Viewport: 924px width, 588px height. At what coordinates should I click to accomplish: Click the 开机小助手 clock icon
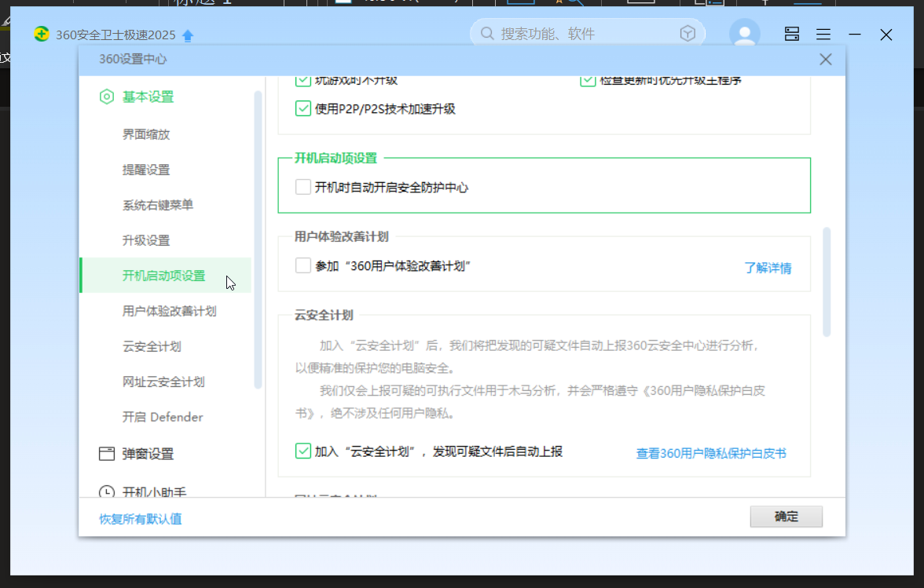coord(107,491)
